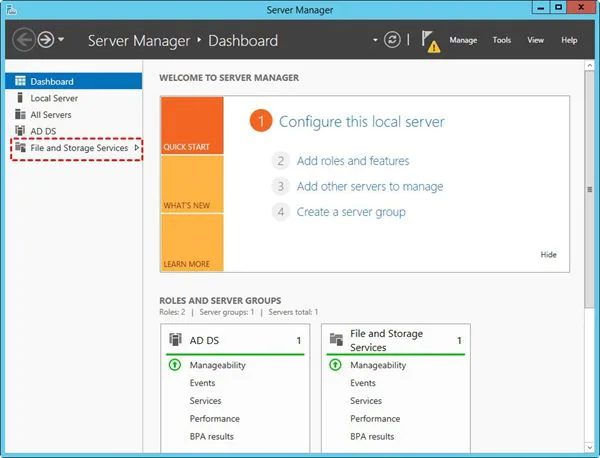Select AD DS in the sidebar

point(73,131)
